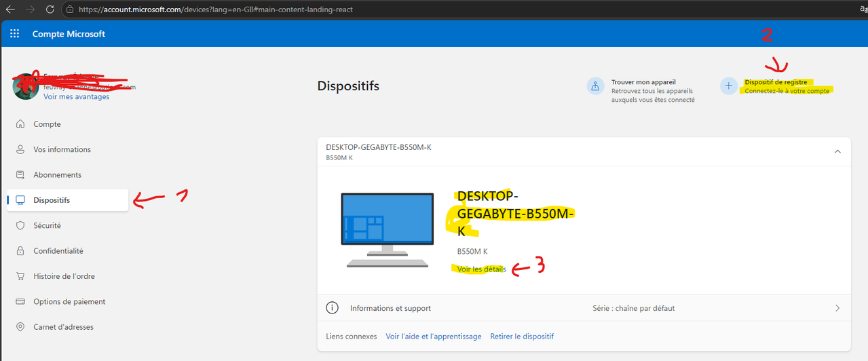Click the browser address bar URL

coord(215,9)
